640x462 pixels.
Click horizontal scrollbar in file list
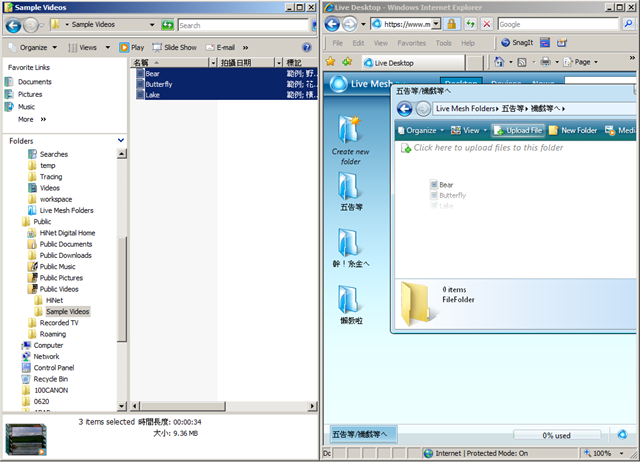[182, 406]
